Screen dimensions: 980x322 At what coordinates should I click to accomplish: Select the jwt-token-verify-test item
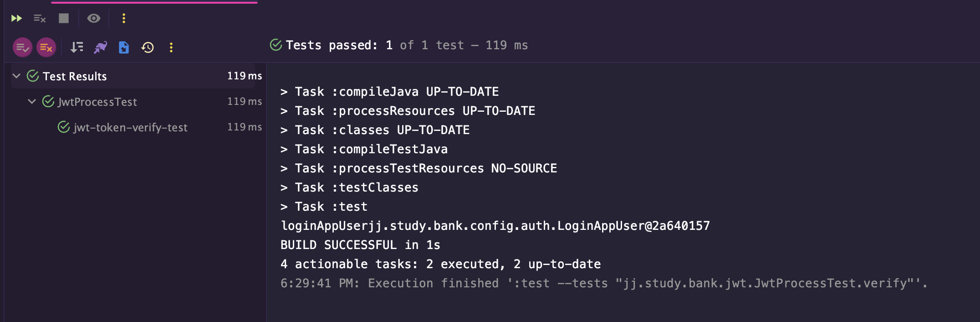130,127
